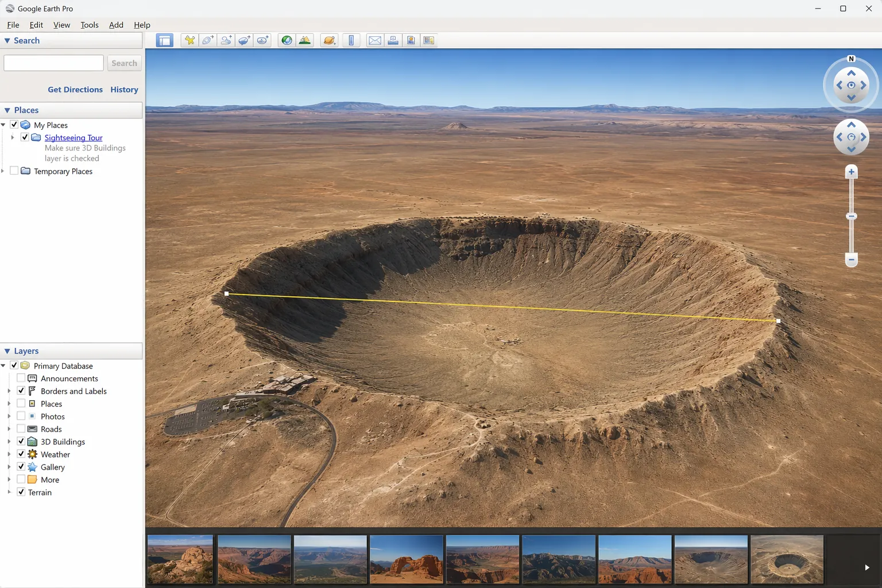Expand the Borders and Labels layer
The image size is (882, 588).
click(x=9, y=391)
